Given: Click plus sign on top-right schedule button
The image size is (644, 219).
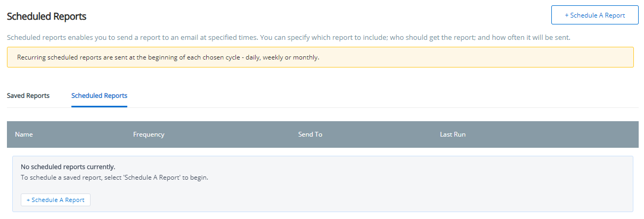Looking at the screenshot, I should [x=567, y=15].
